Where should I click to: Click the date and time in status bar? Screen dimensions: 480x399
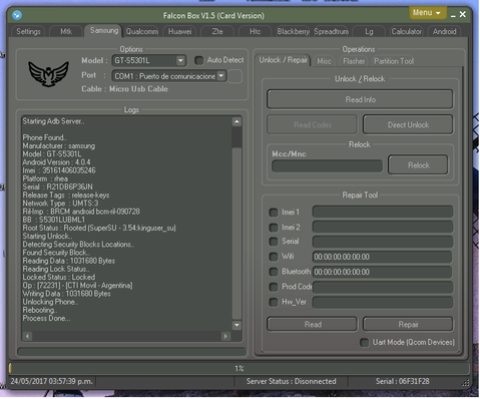(x=51, y=381)
